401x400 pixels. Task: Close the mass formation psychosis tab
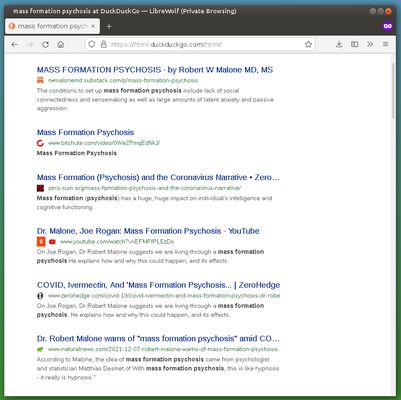click(x=93, y=26)
